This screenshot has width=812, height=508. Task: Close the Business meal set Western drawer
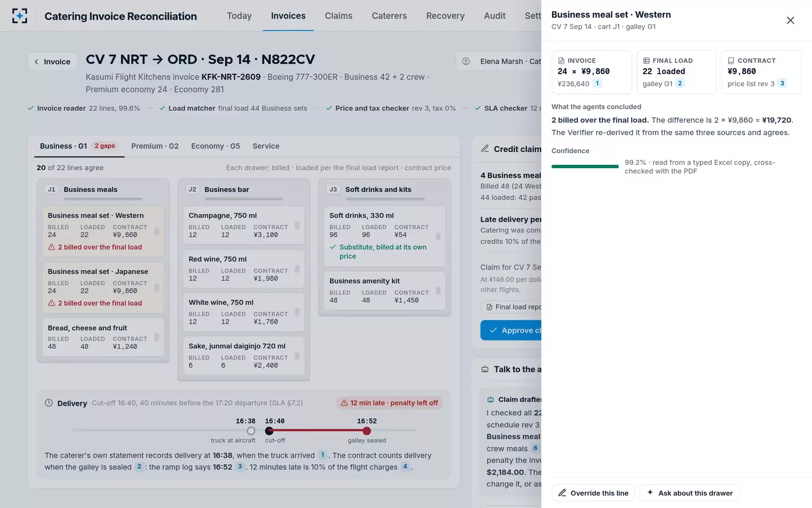790,20
